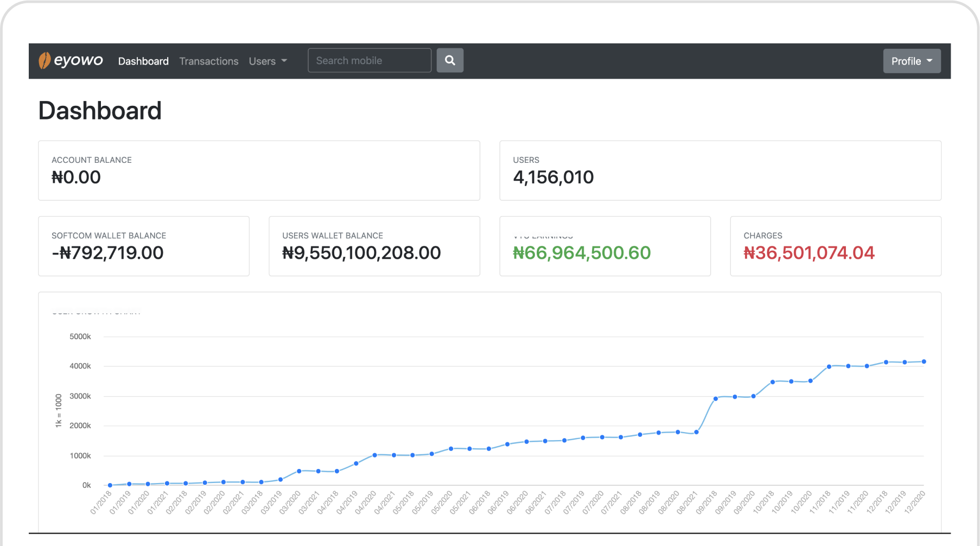
Task: Select the -₦792,719.00 wallet value
Action: click(x=107, y=253)
